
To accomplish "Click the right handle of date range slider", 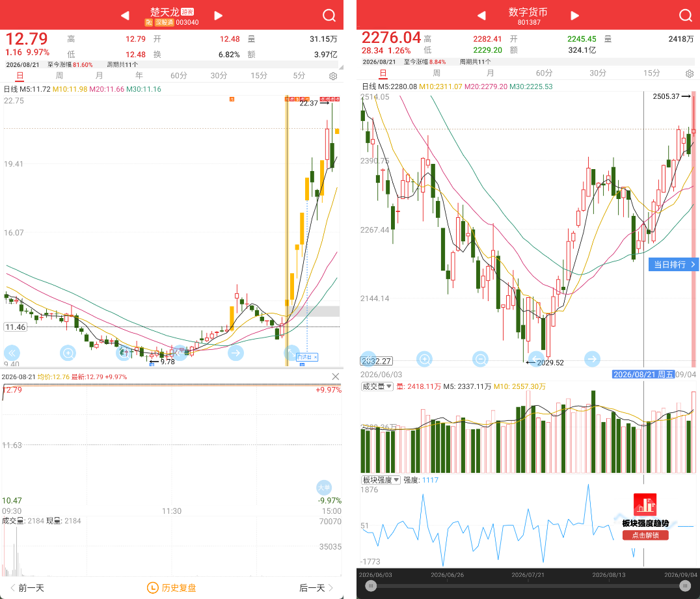I will pyautogui.click(x=685, y=585).
